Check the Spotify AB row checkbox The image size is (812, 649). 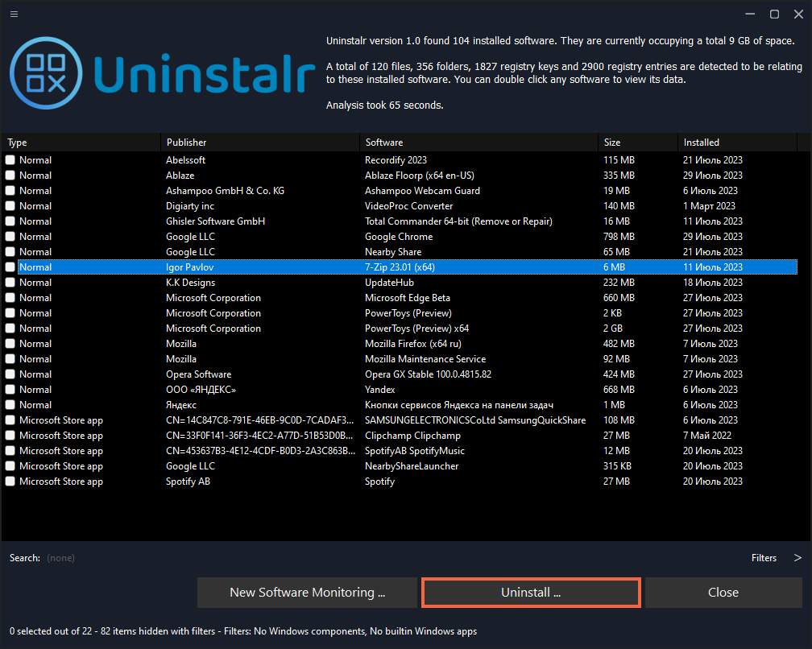[10, 482]
